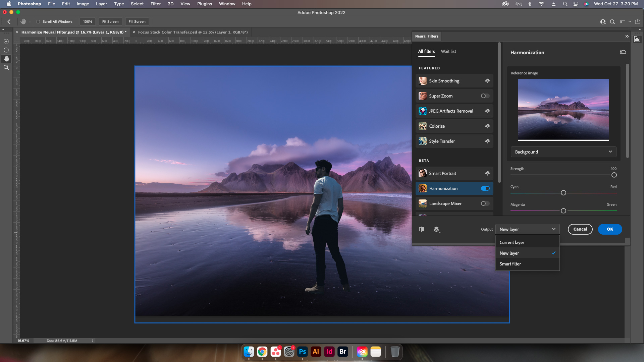Open the Layer menu in menu bar
The height and width of the screenshot is (362, 644).
(x=101, y=4)
